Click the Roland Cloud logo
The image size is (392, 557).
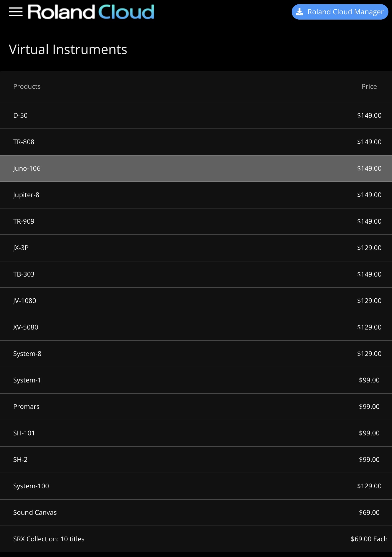point(91,12)
